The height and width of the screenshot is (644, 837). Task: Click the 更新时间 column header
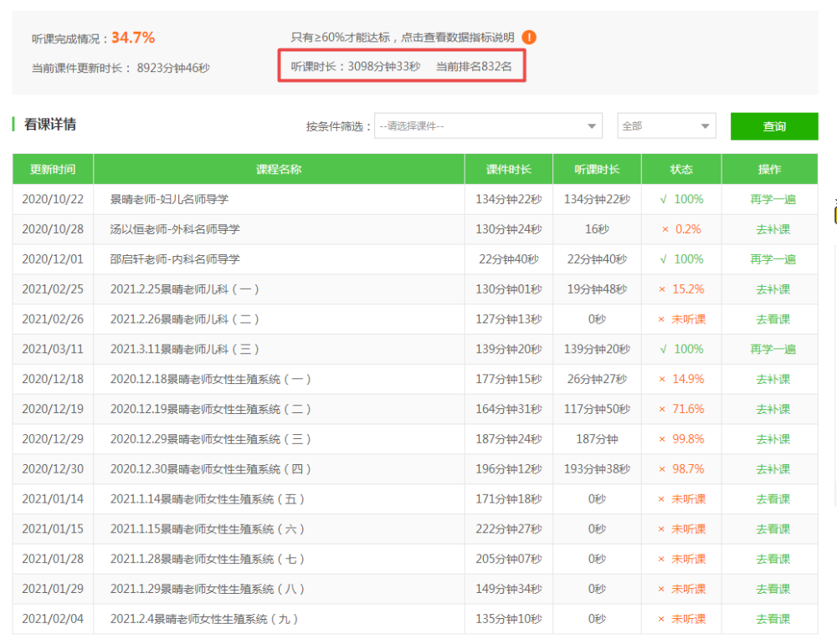click(x=53, y=169)
